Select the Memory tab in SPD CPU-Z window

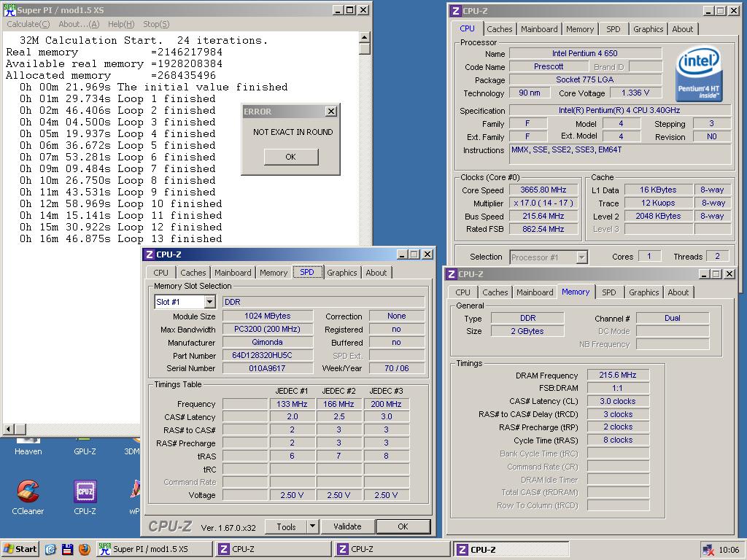[274, 273]
